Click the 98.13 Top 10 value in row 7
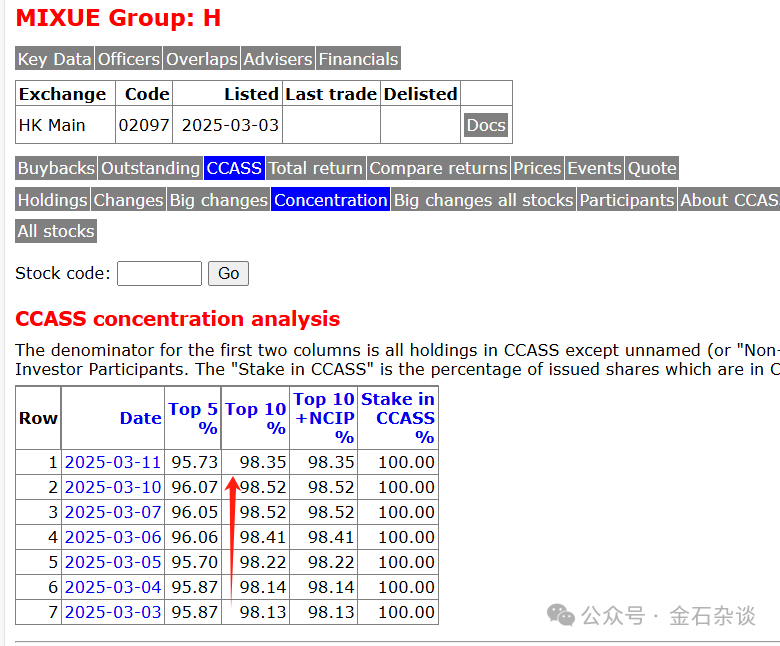Image resolution: width=780 pixels, height=646 pixels. click(x=263, y=612)
